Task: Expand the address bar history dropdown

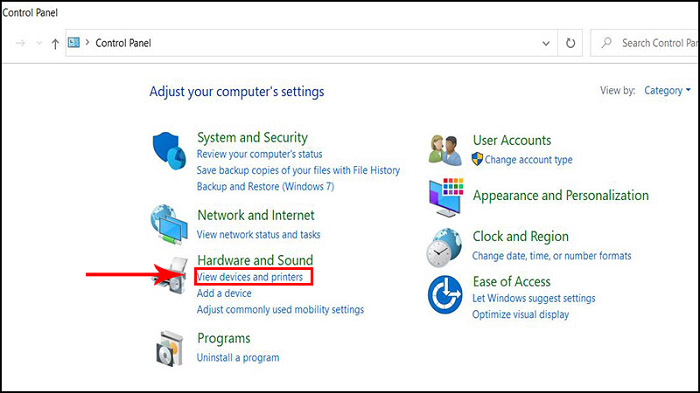Action: coord(546,43)
